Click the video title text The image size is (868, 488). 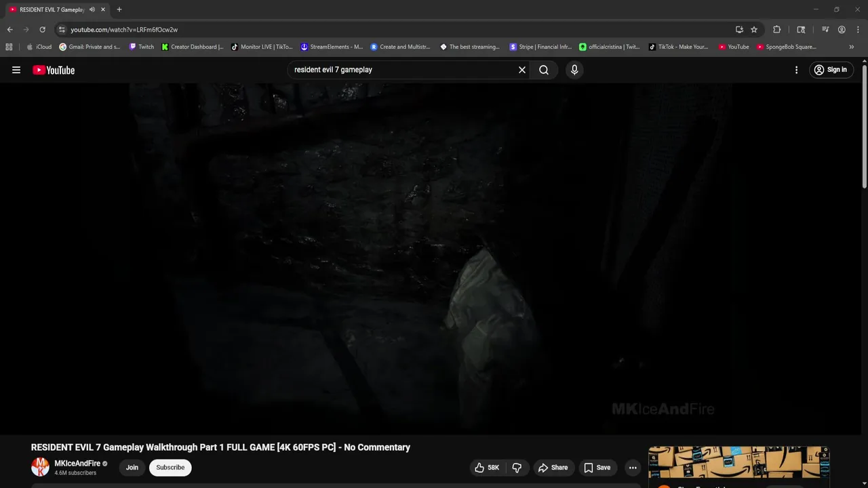tap(220, 447)
